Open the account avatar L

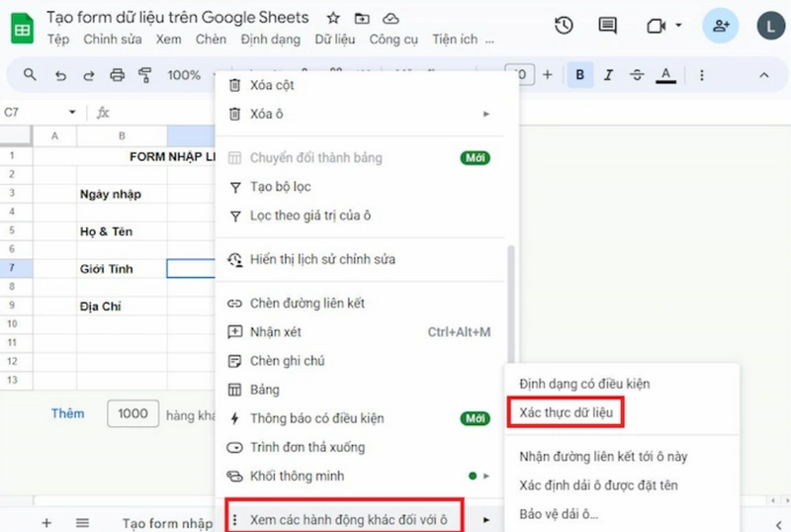pyautogui.click(x=771, y=26)
